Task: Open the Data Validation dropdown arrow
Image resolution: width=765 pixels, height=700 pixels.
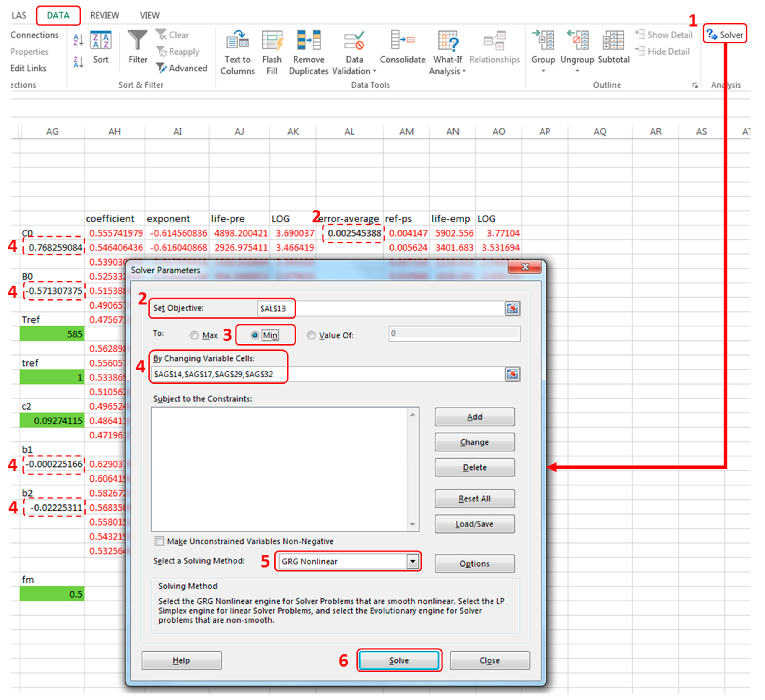Action: 374,71
